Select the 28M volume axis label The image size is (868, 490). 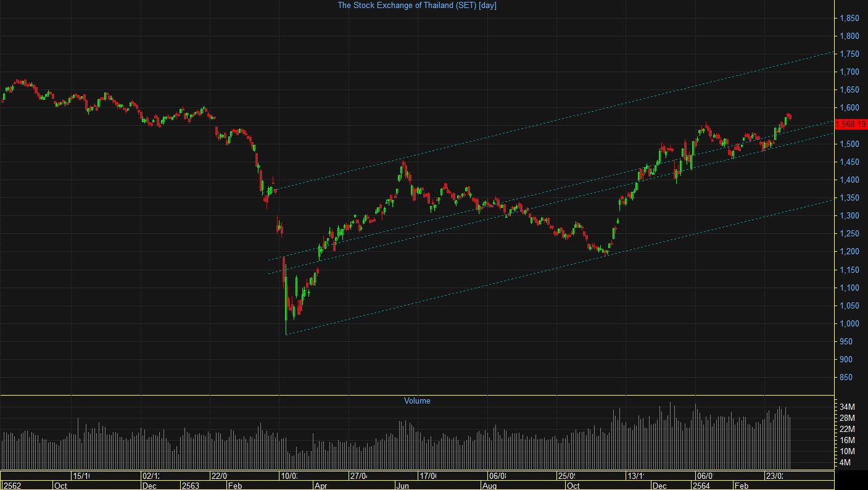coord(847,418)
